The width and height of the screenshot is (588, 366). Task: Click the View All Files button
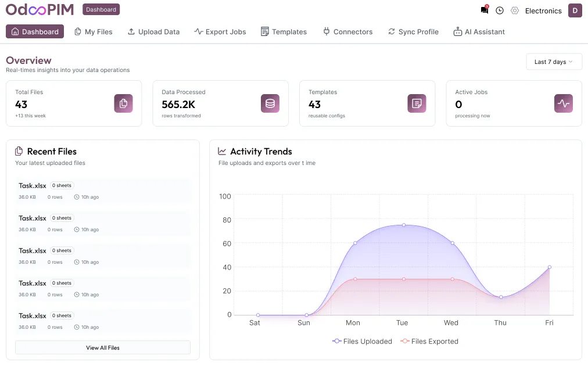coord(103,347)
